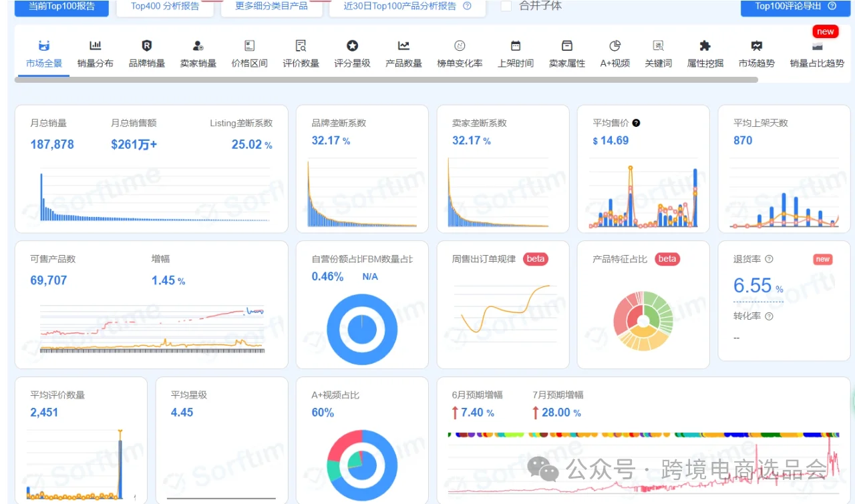Viewport: 855px width, 504px height.
Task: Click the horizontal scrollbar under the tabs
Action: point(386,79)
